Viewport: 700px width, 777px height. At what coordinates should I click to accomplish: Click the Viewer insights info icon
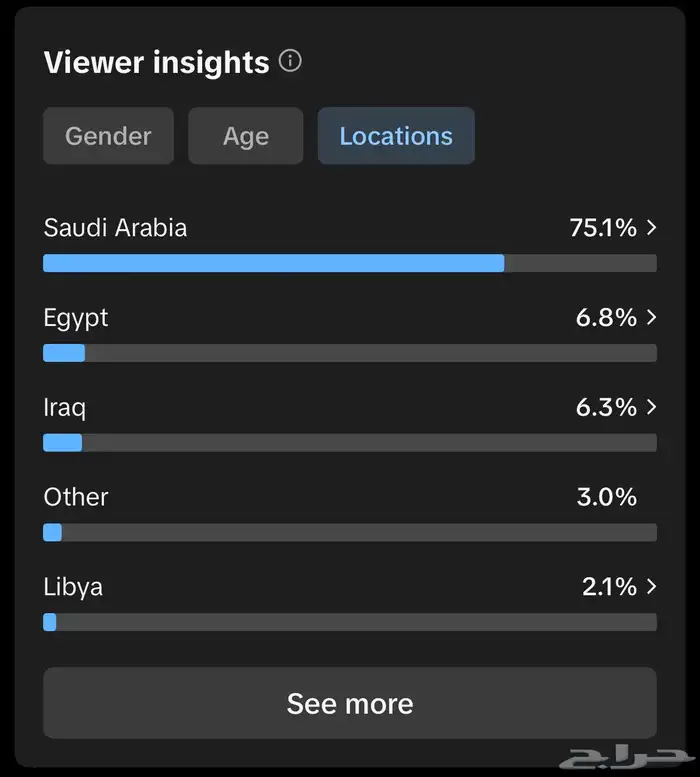point(290,62)
